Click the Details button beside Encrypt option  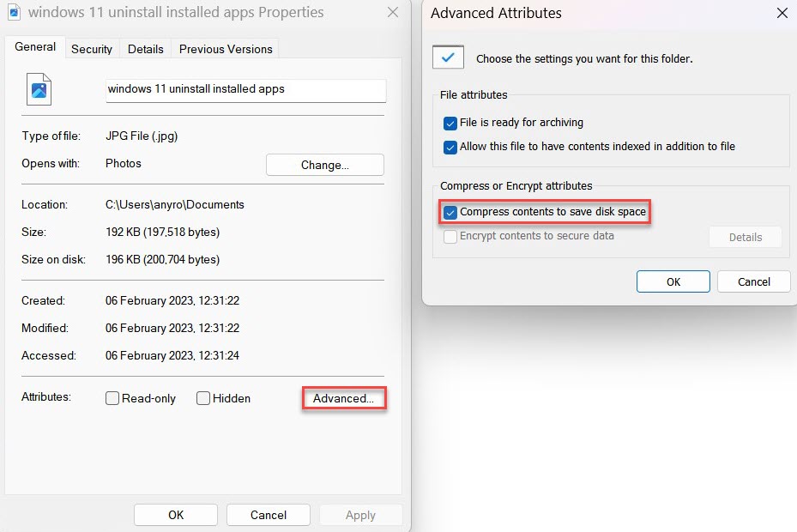tap(746, 237)
